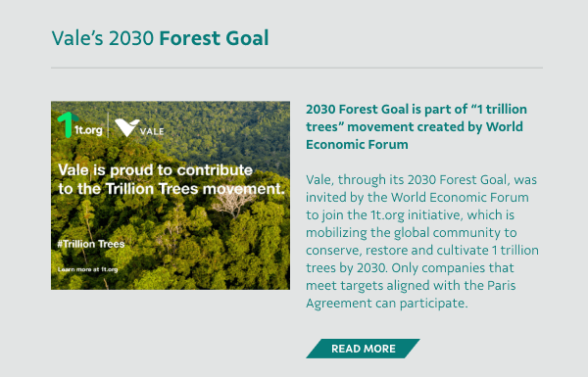Click "Learn more at 1t.org" text

[88, 269]
